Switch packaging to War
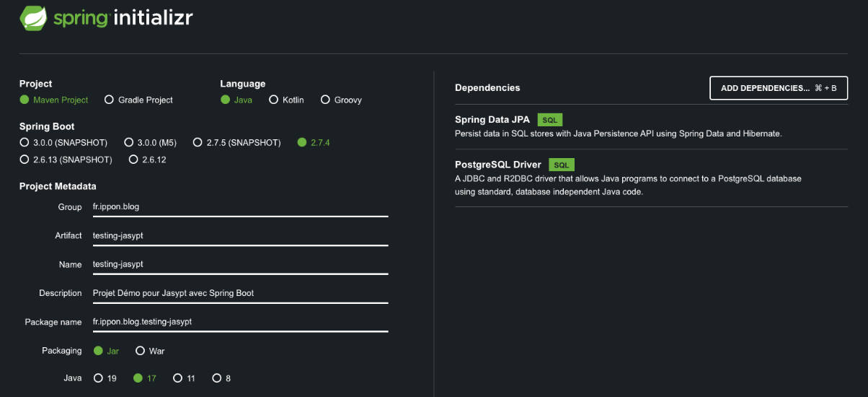The image size is (868, 397). (x=141, y=352)
